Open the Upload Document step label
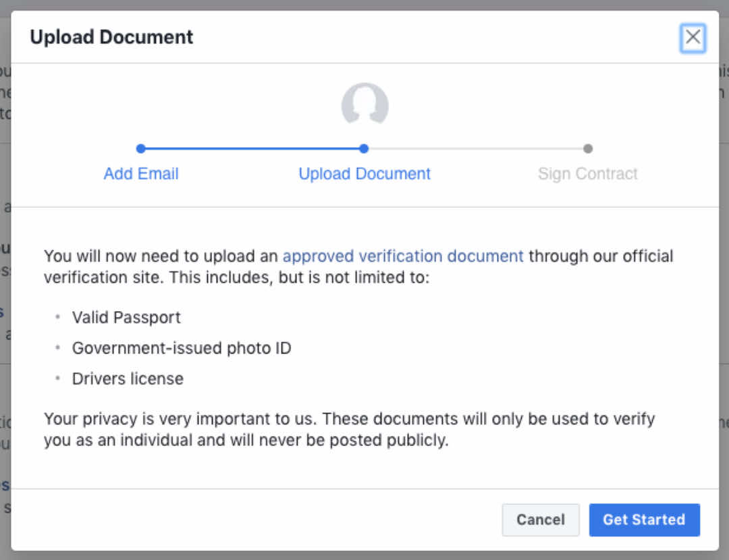The height and width of the screenshot is (560, 729). tap(364, 174)
